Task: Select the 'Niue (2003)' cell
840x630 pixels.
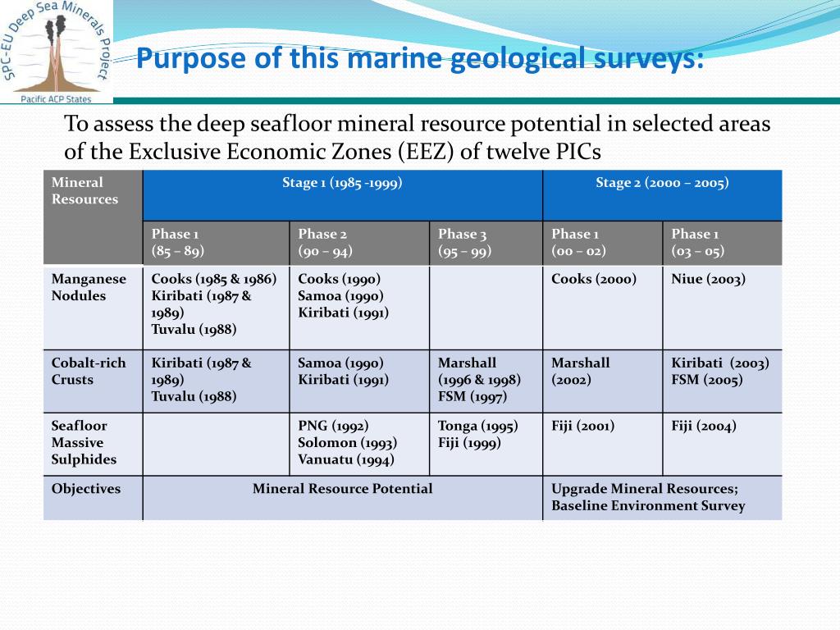Action: [722, 308]
